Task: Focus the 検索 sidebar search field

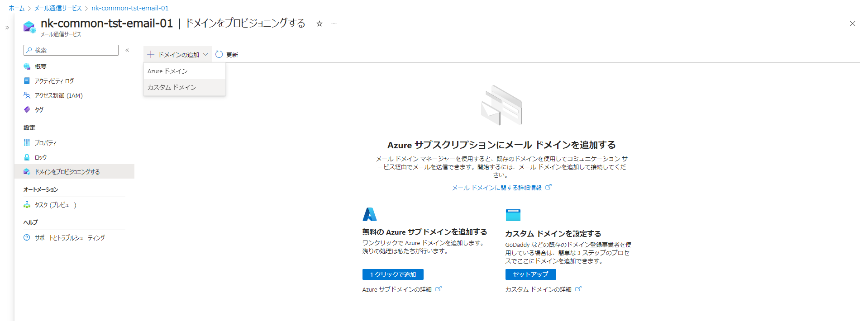Action: pos(71,50)
